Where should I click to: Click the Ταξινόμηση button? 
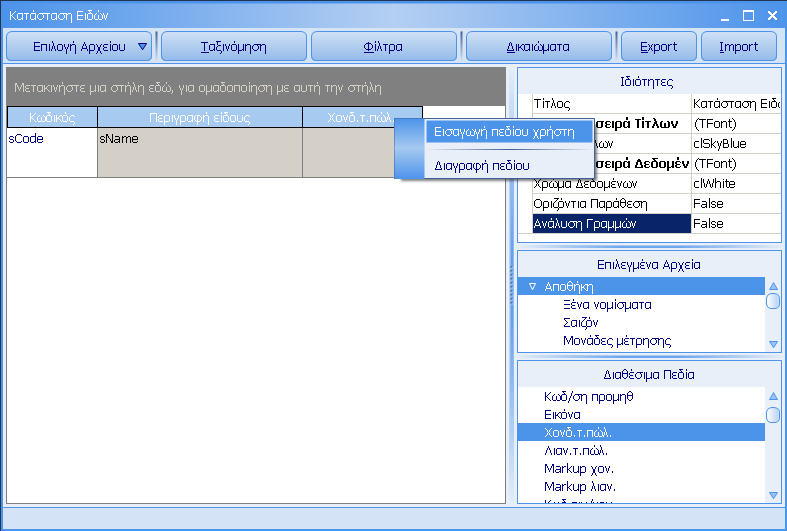tap(233, 47)
